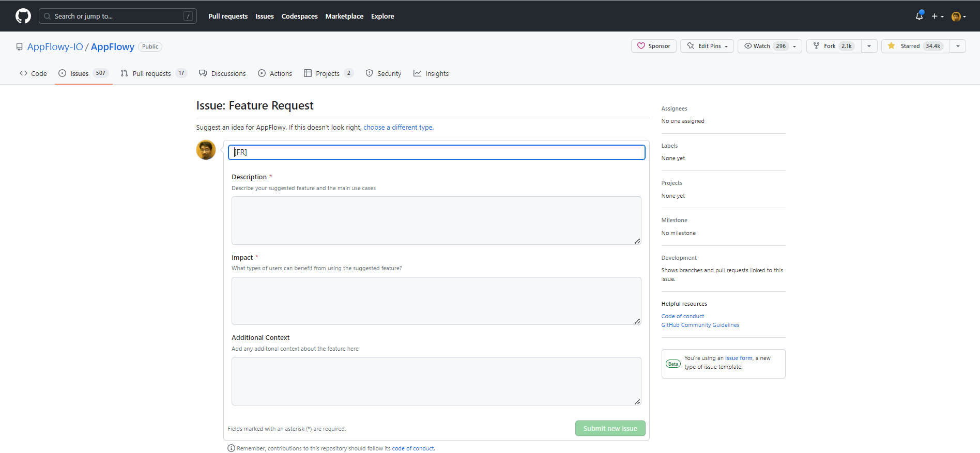Open the user avatar menu in header
Image resolution: width=980 pixels, height=453 pixels.
point(958,17)
